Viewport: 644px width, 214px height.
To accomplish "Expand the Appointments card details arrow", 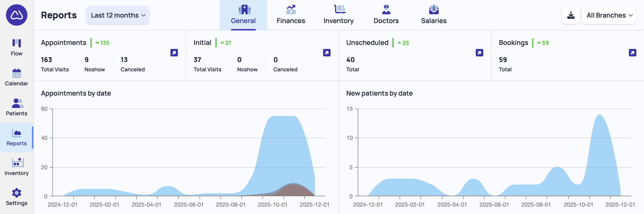I will click(x=174, y=53).
